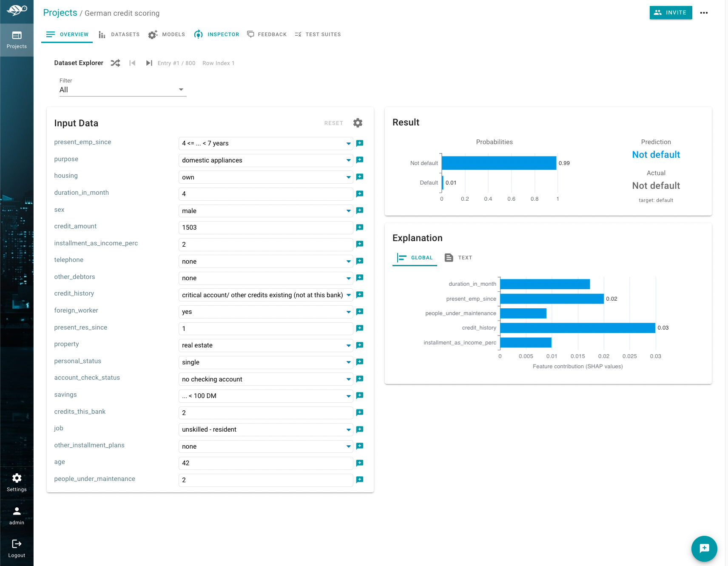Click the Invite button

pyautogui.click(x=671, y=13)
